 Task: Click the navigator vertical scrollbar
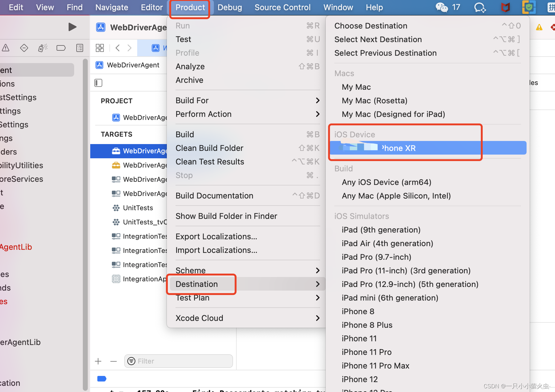[85, 224]
